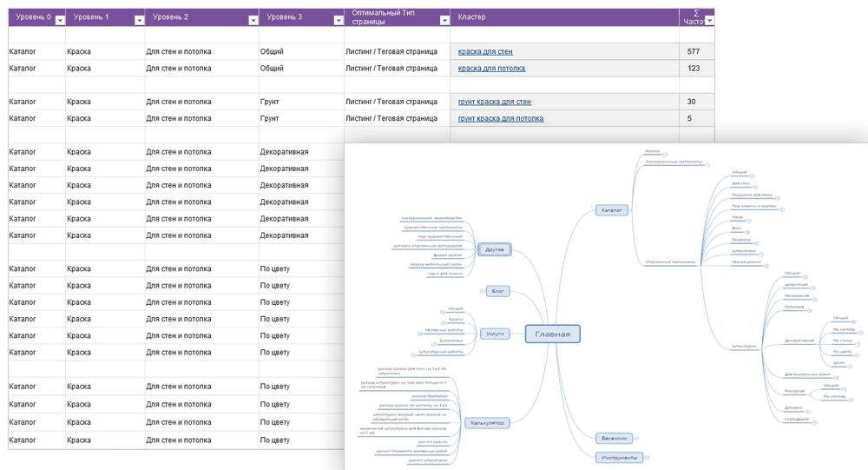This screenshot has width=868, height=470.
Task: Open the Уровень 1 column filter dropdown
Action: 139,20
